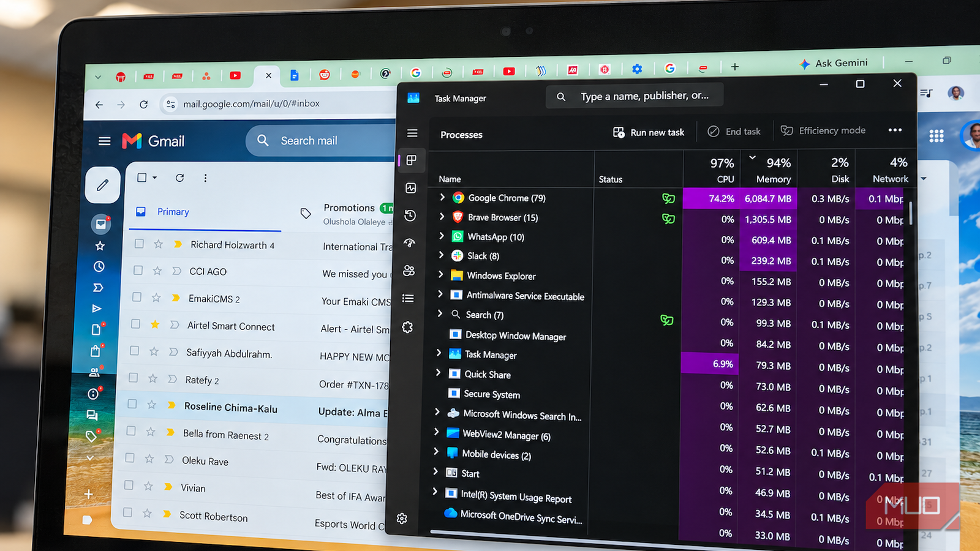980x551 pixels.
Task: Check the Richard Holzwarth email checkbox
Action: pyautogui.click(x=139, y=244)
